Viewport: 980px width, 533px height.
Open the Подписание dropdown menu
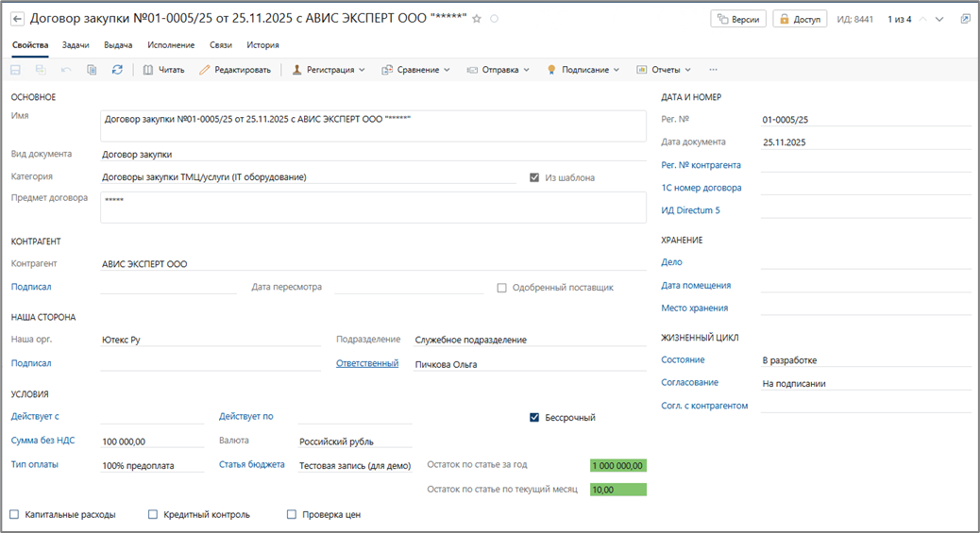[x=583, y=70]
